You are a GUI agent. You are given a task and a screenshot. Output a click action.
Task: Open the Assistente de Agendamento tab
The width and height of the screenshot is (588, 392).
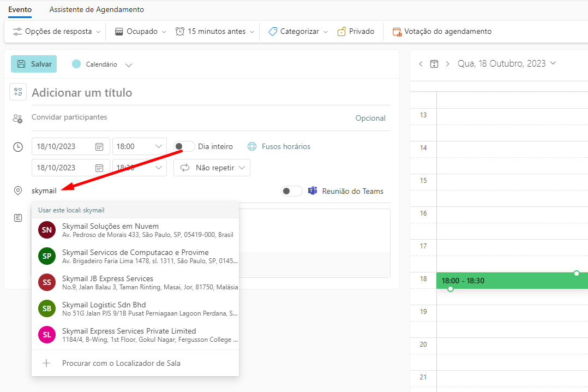click(x=97, y=10)
